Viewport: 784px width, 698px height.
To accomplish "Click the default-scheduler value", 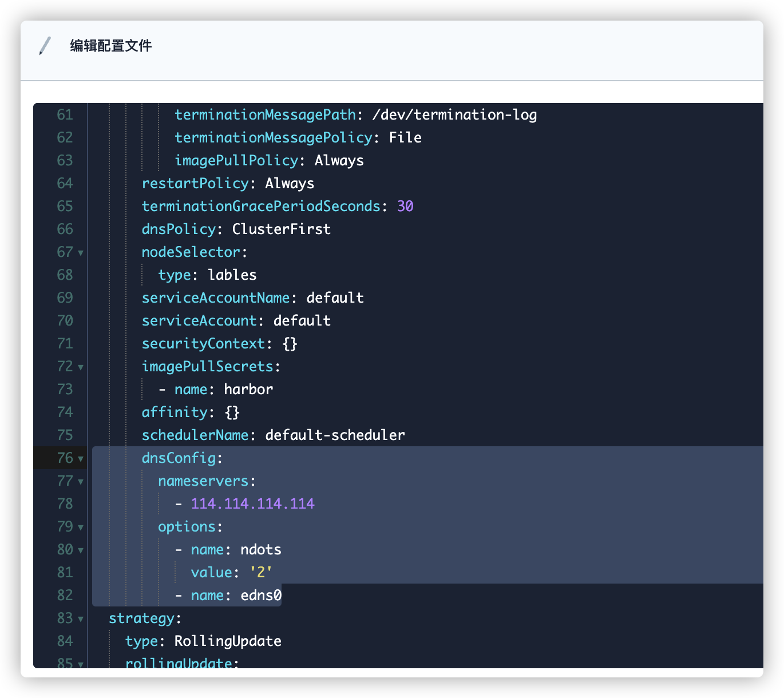I will [335, 435].
